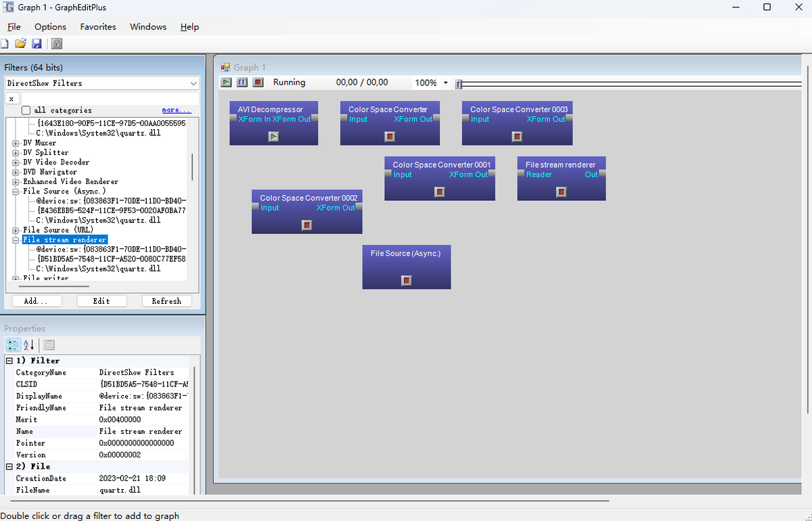812x521 pixels.
Task: Click the Edit button
Action: pyautogui.click(x=101, y=301)
